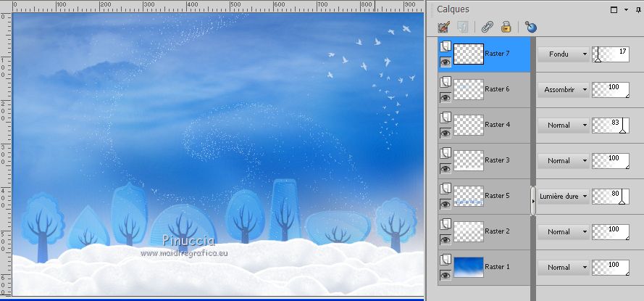Click layer type icon of Raster 4

click(x=446, y=117)
